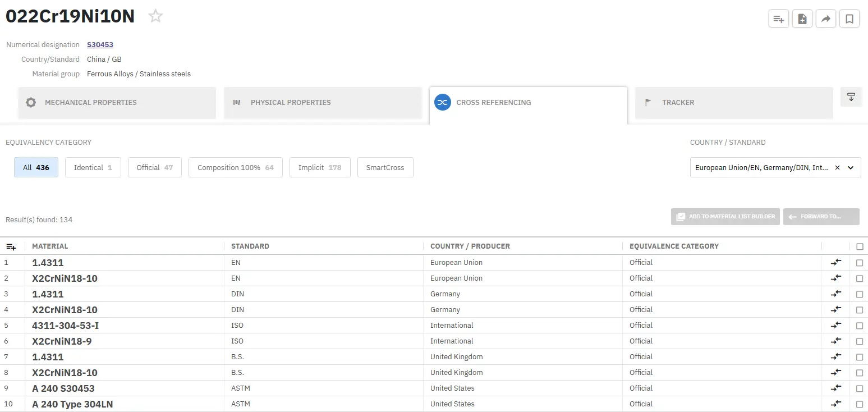The height and width of the screenshot is (412, 868).
Task: Click compare icon for 4311-304-53-I row
Action: (836, 325)
